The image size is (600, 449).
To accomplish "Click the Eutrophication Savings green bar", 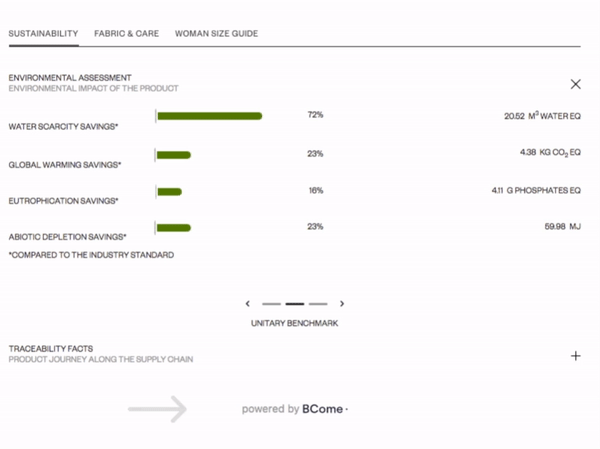I will point(170,192).
